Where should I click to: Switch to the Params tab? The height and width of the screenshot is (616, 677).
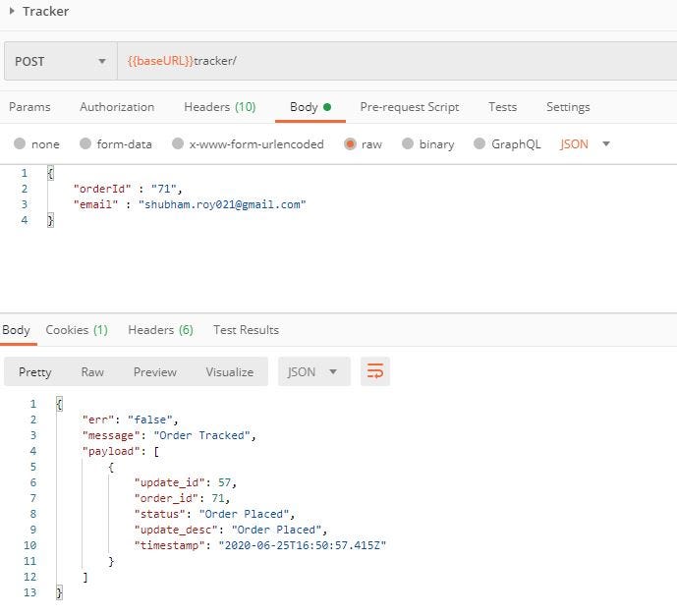[x=29, y=107]
